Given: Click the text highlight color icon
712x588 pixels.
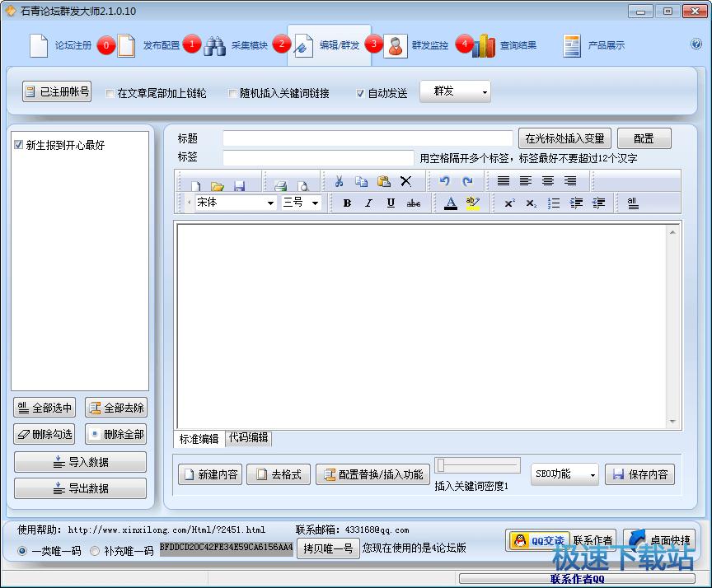Looking at the screenshot, I should (x=472, y=203).
